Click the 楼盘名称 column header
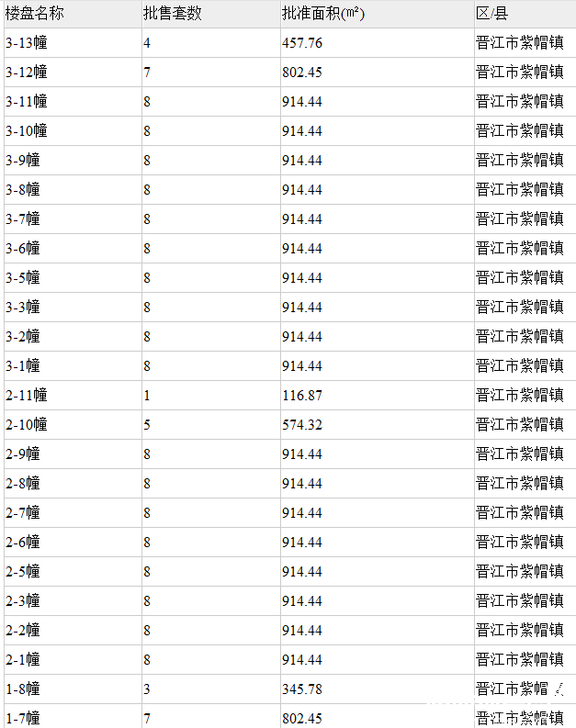The width and height of the screenshot is (576, 728). point(35,14)
